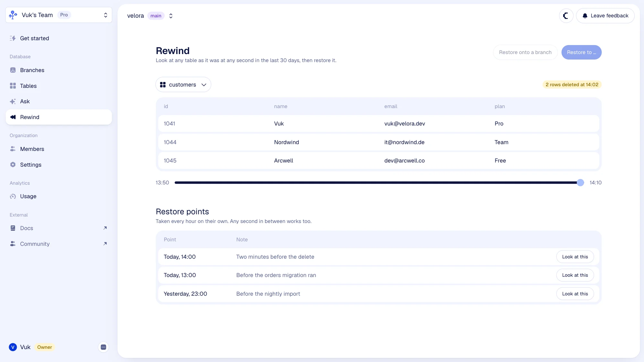
Task: Click the bell icon in Leave feedback
Action: pyautogui.click(x=585, y=16)
